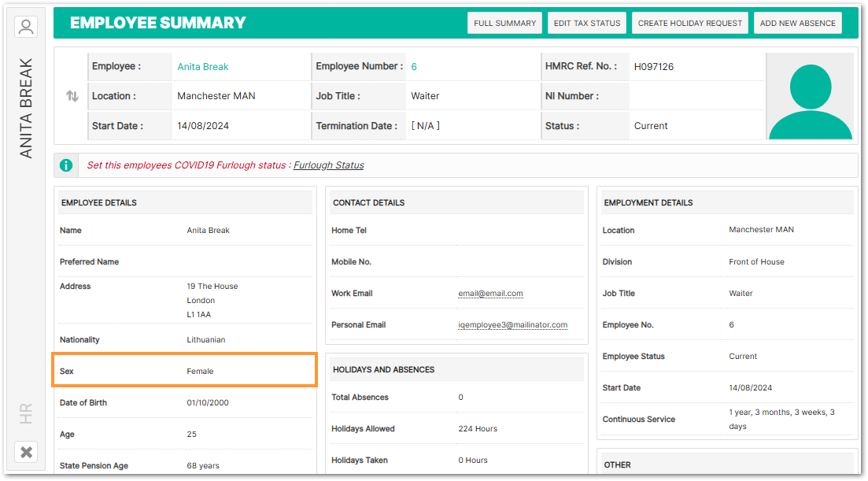Open the Furlough Status link
The width and height of the screenshot is (868, 481).
(x=328, y=165)
